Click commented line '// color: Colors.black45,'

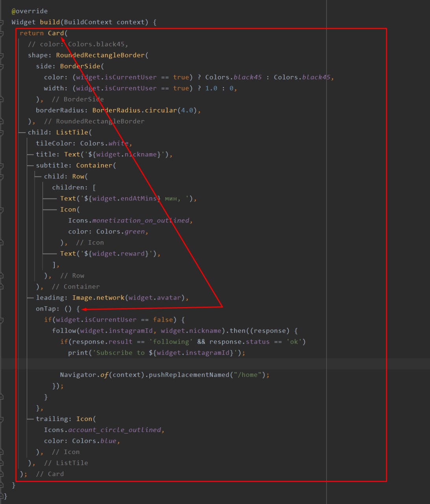[78, 44]
